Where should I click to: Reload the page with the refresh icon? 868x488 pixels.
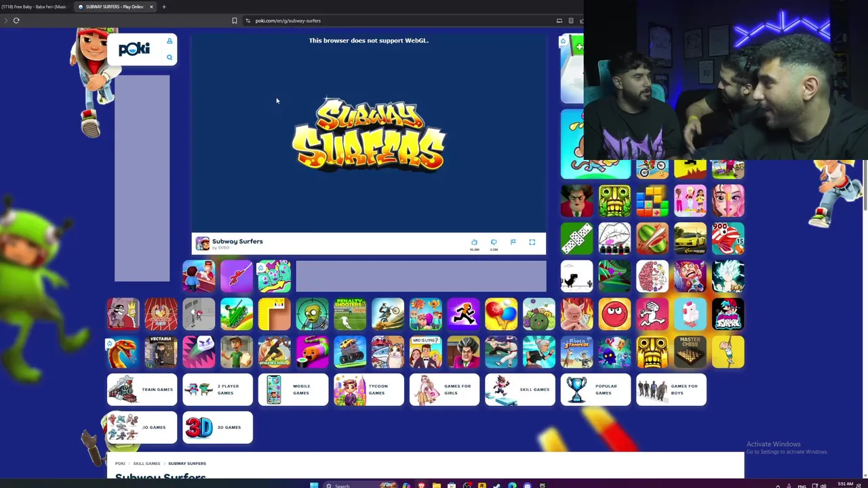point(16,20)
